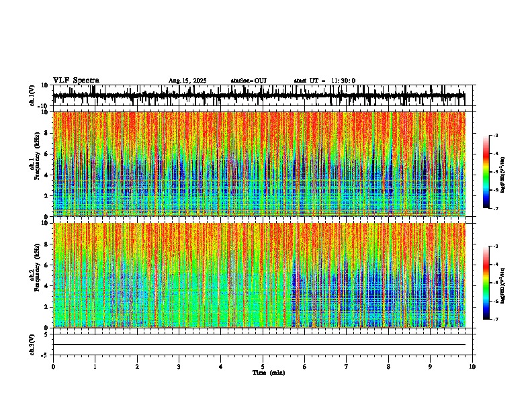Image resolution: width=532 pixels, height=411 pixels.
Task: Click the ch.2 spectrogram image
Action: tap(259, 275)
